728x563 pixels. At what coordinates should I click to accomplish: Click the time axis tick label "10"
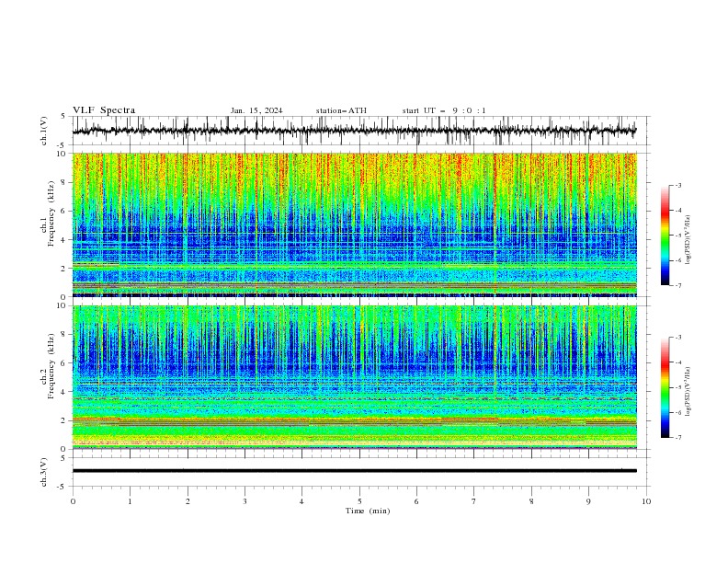click(646, 501)
